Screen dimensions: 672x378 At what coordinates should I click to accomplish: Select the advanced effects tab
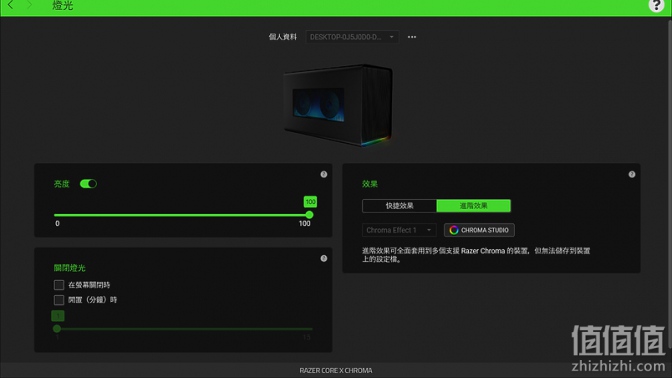[474, 206]
